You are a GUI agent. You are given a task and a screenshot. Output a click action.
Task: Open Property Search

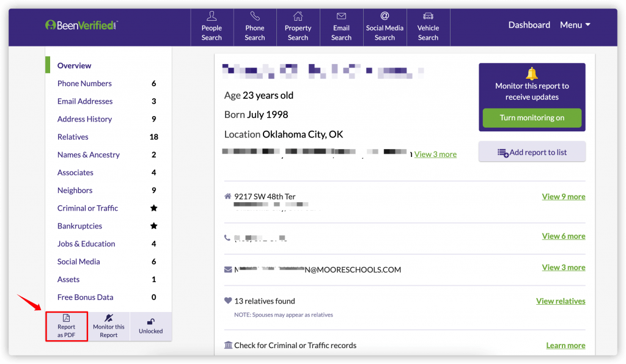(x=298, y=26)
